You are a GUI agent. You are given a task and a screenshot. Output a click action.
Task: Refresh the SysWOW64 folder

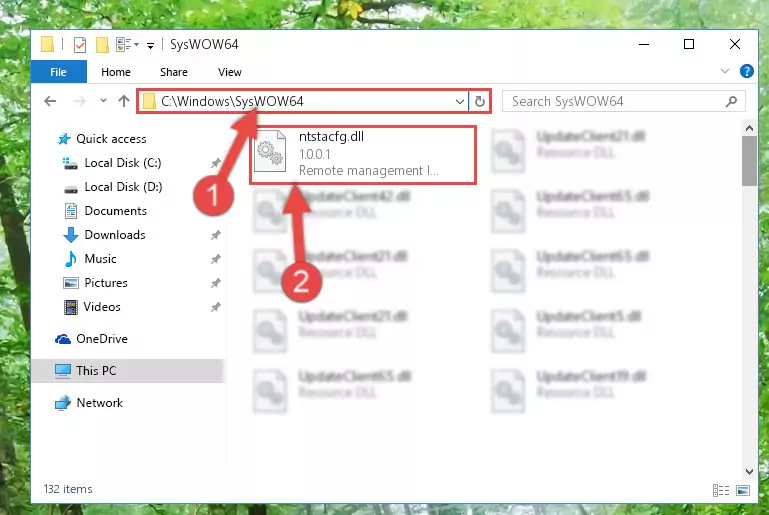coord(480,102)
